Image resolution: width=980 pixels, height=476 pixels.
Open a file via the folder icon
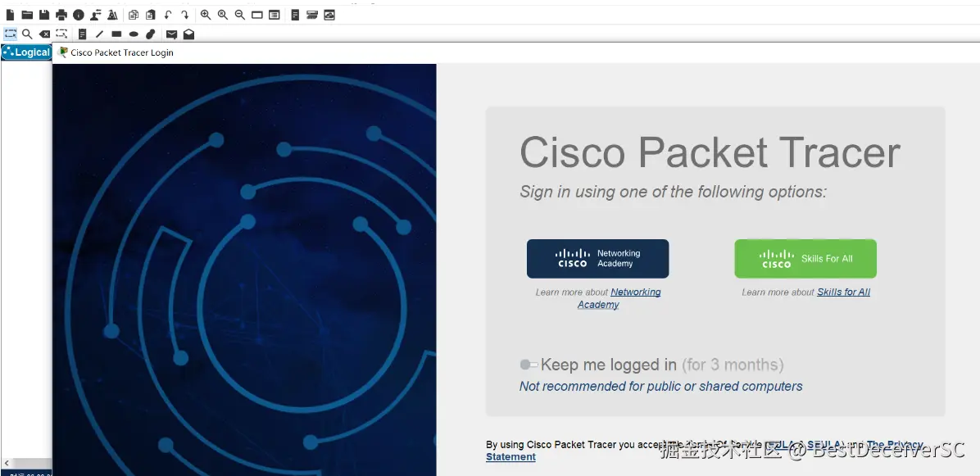(27, 15)
